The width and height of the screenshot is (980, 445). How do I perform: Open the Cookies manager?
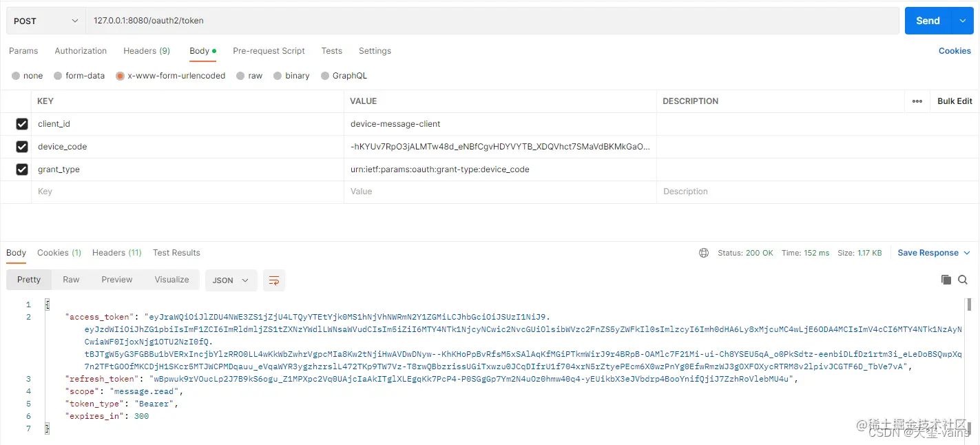pos(955,50)
